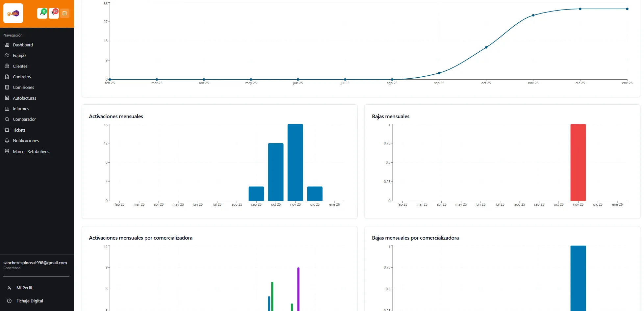The image size is (644, 311).
Task: Open the notifications bell with red 28 badge
Action: pyautogui.click(x=54, y=13)
